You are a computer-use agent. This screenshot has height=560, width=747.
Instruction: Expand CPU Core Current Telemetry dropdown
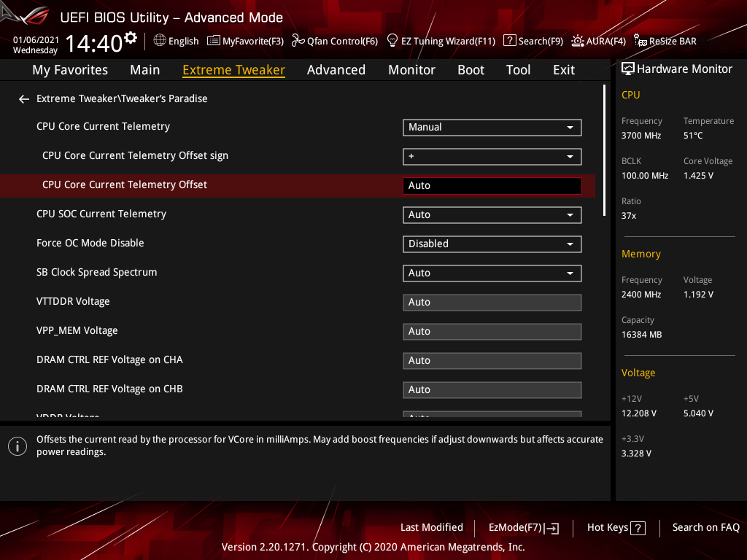492,128
